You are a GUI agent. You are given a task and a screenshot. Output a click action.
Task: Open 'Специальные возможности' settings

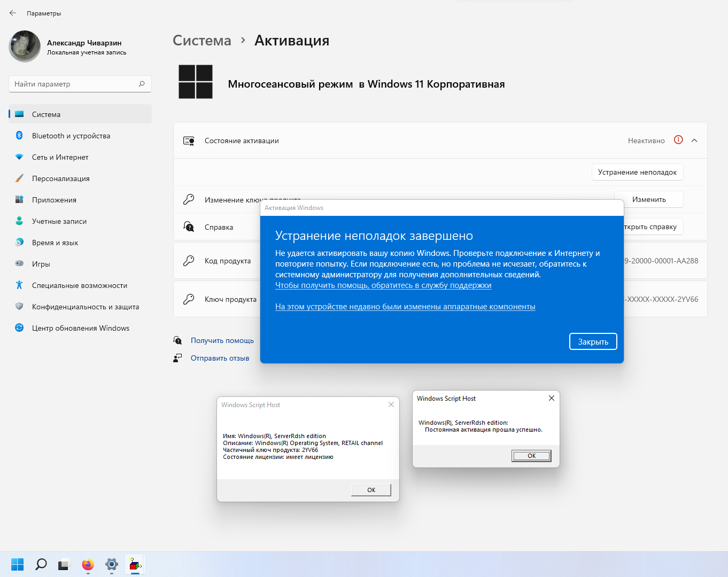[80, 285]
